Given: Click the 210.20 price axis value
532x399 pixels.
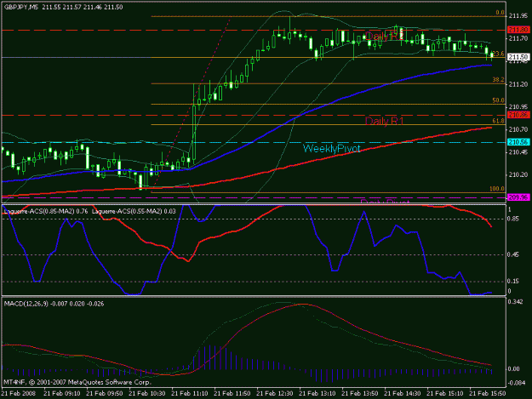Looking at the screenshot, I should tap(518, 174).
